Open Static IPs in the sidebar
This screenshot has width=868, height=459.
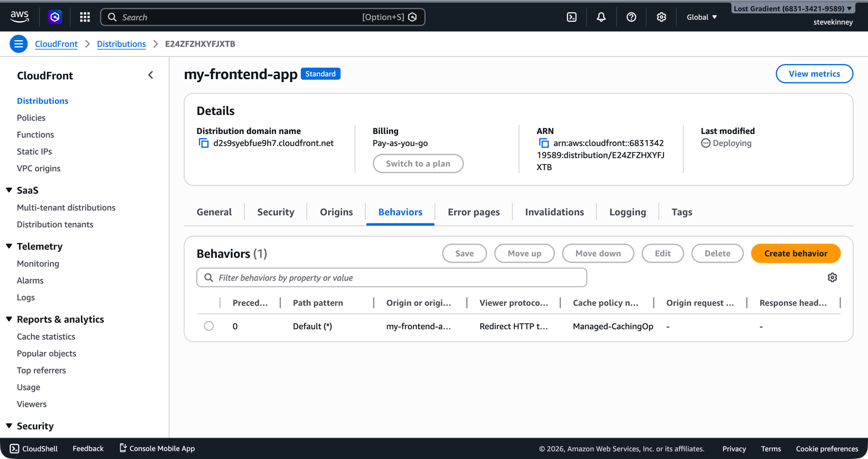pyautogui.click(x=34, y=151)
